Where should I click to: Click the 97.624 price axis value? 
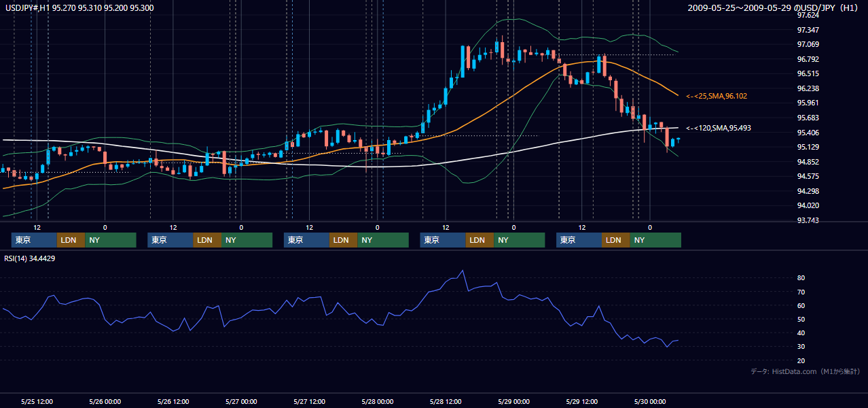click(808, 15)
